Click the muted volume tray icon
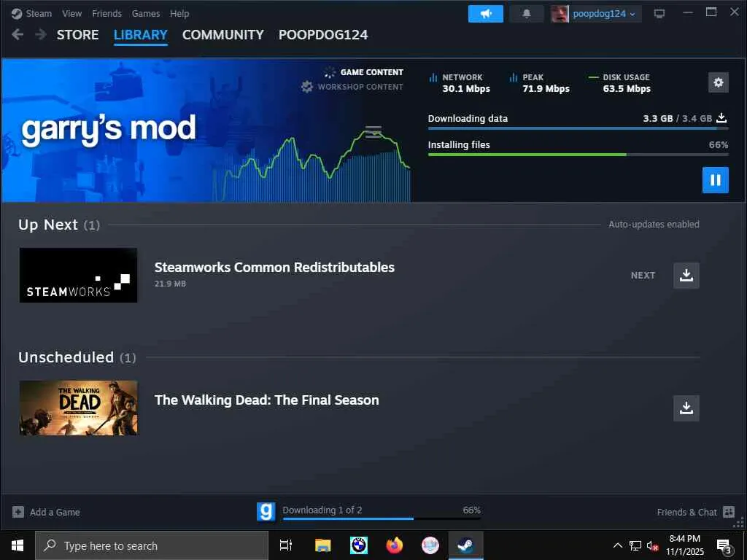 652,545
